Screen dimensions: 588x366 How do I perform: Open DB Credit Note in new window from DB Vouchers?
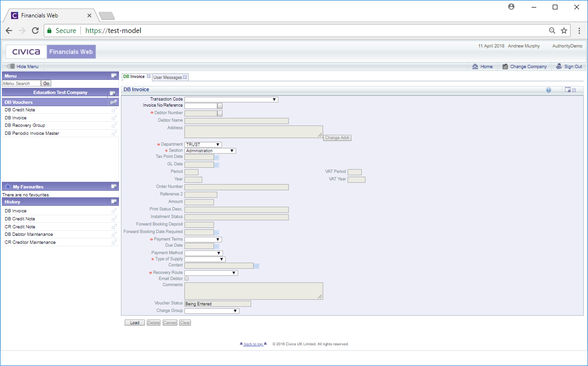click(x=114, y=110)
